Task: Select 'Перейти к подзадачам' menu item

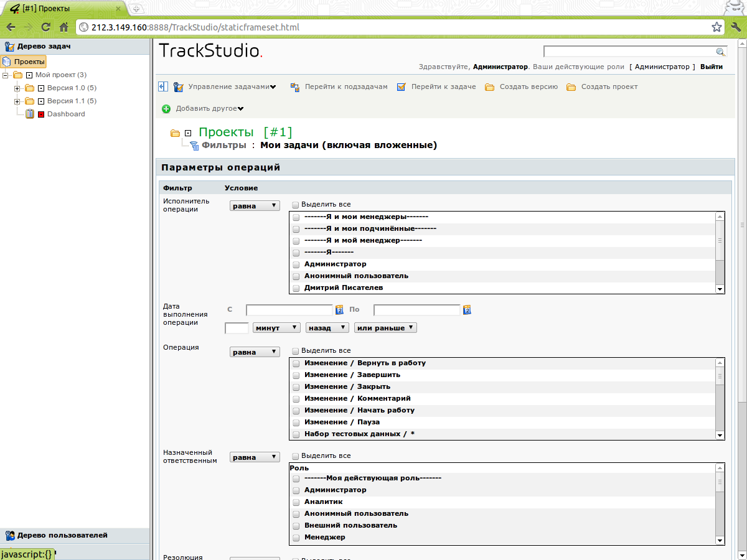Action: (x=346, y=87)
